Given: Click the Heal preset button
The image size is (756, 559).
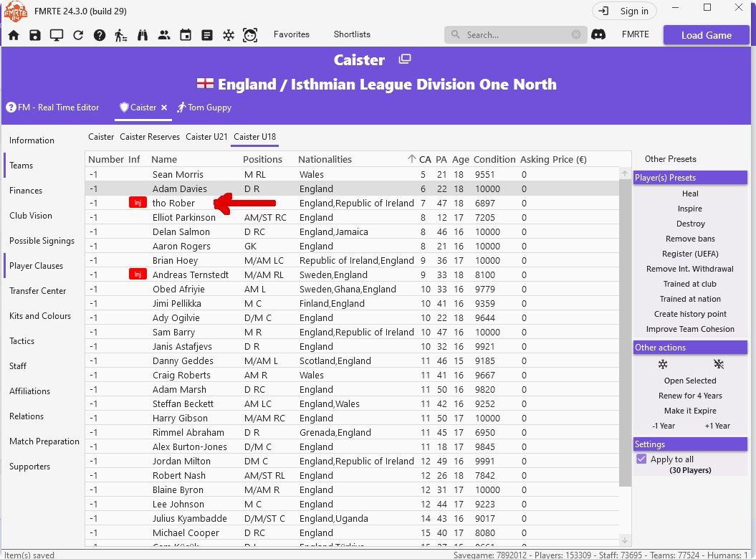Looking at the screenshot, I should point(690,193).
